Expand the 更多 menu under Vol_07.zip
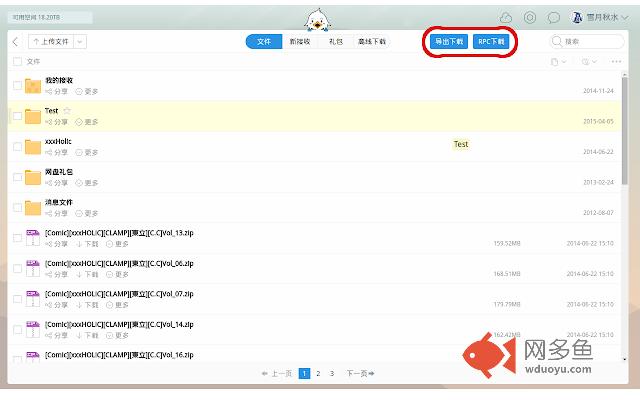Image resolution: width=640 pixels, height=400 pixels. click(x=117, y=304)
